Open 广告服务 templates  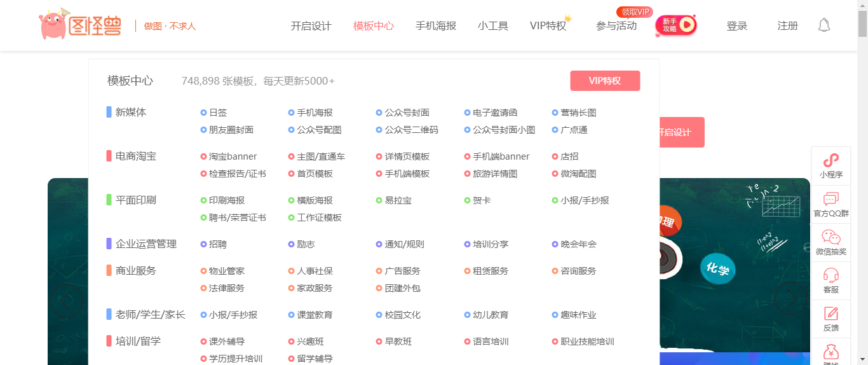coord(403,271)
